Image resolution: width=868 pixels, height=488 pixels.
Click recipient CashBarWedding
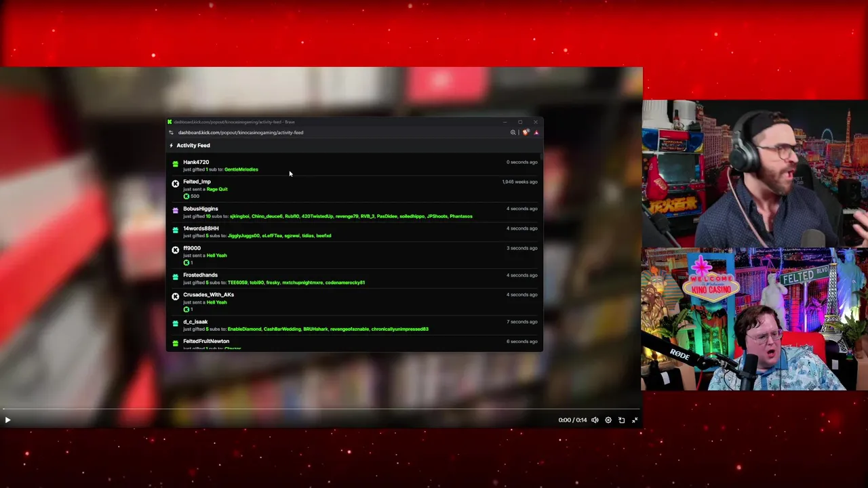coord(282,329)
